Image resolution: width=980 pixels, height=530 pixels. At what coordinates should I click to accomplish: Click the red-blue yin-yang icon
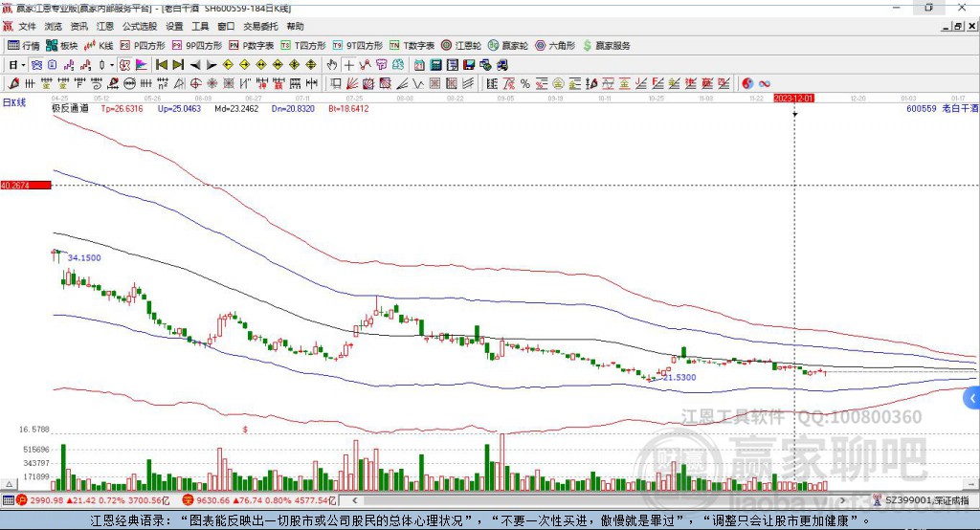747,84
